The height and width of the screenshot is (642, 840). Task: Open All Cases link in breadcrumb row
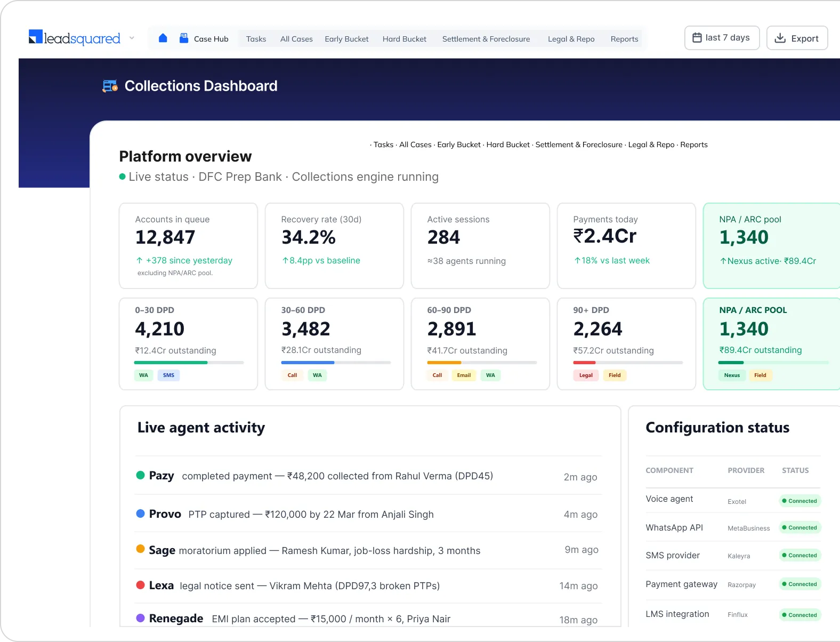coord(415,145)
